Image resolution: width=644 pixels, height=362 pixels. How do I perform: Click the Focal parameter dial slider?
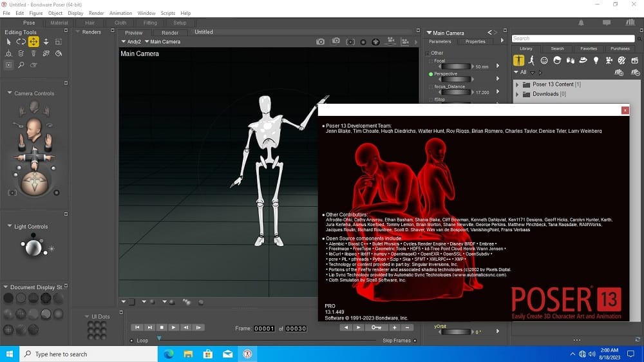pyautogui.click(x=456, y=66)
